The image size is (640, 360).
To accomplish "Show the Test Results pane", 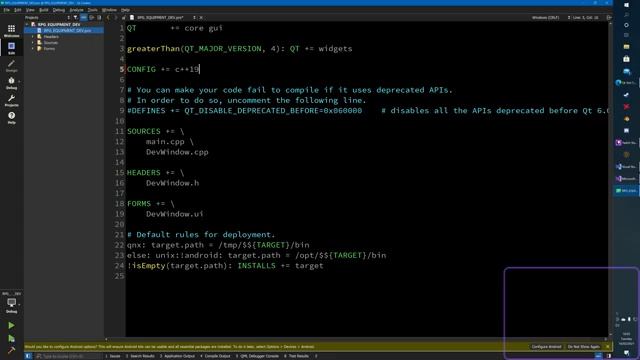I will pos(296,356).
